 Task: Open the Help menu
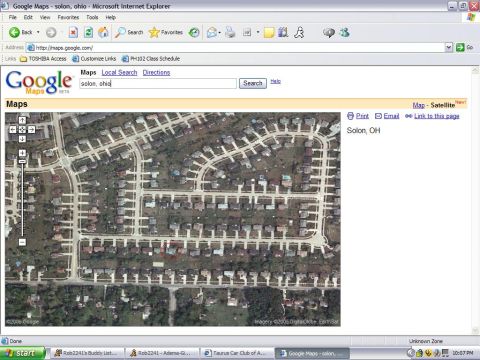tap(110, 17)
